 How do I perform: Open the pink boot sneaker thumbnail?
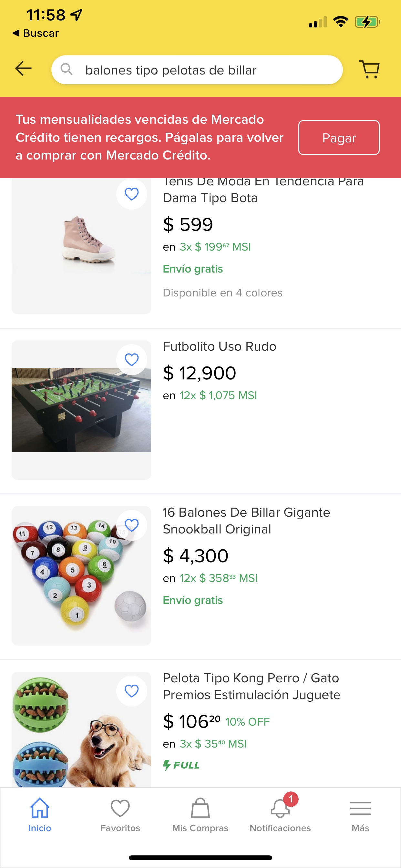(81, 246)
